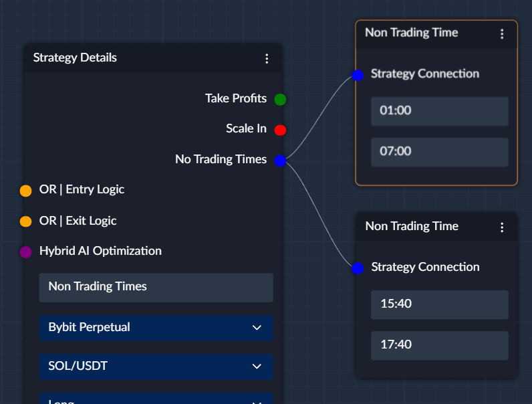Edit the 17:40 end time field
Image resolution: width=532 pixels, height=404 pixels.
pos(440,346)
